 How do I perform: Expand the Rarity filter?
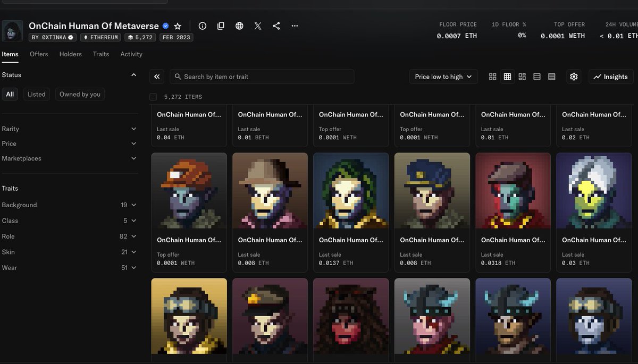coord(69,129)
